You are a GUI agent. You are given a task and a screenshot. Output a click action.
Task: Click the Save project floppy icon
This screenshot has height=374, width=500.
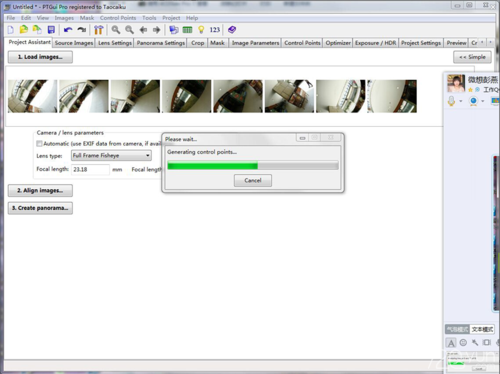pyautogui.click(x=51, y=30)
